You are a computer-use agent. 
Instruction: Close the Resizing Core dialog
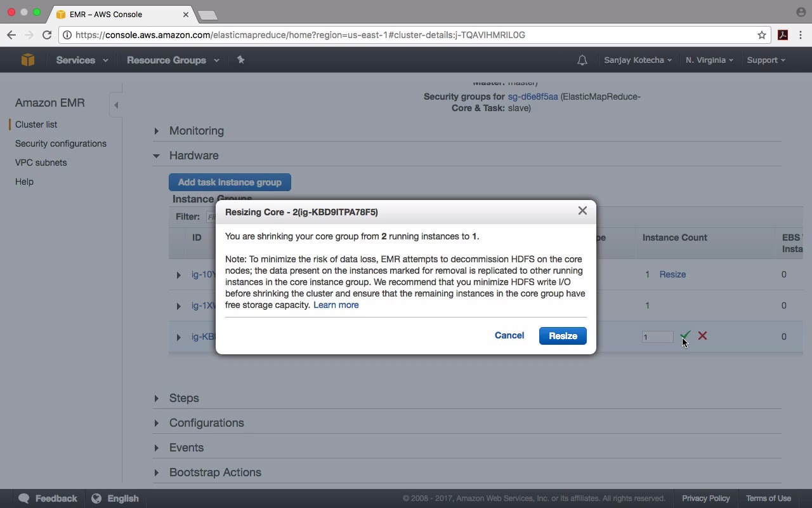(x=582, y=211)
